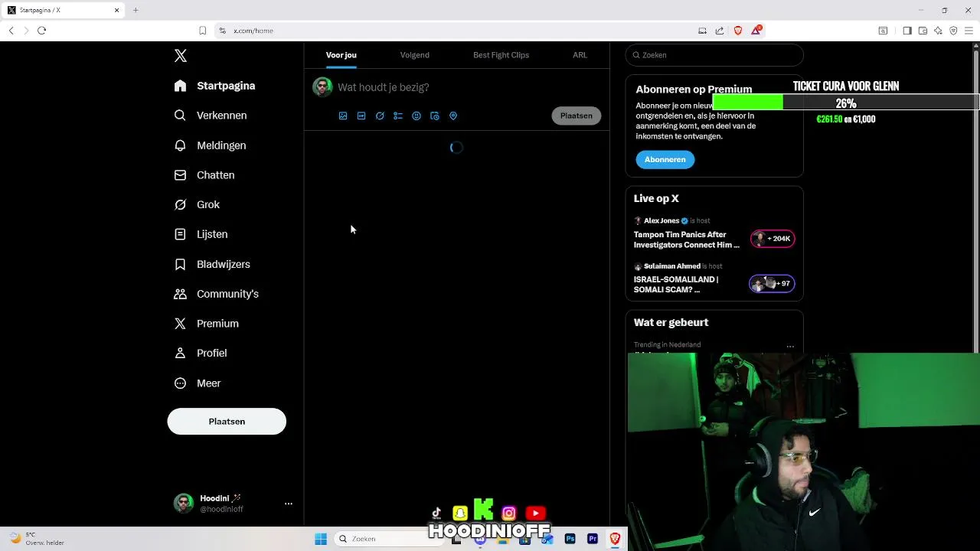Screen dimensions: 980x551
Task: Open Premiere Pro from the taskbar
Action: (593, 539)
